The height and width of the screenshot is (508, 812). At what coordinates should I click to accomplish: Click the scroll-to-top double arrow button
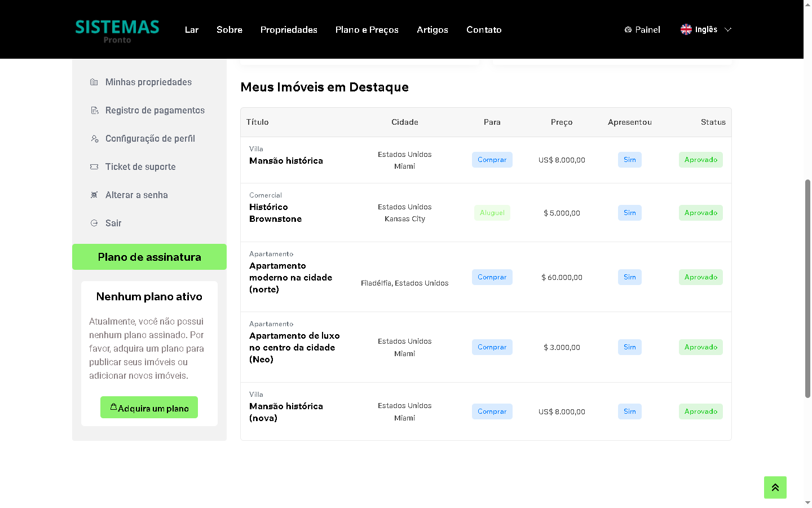(x=775, y=487)
